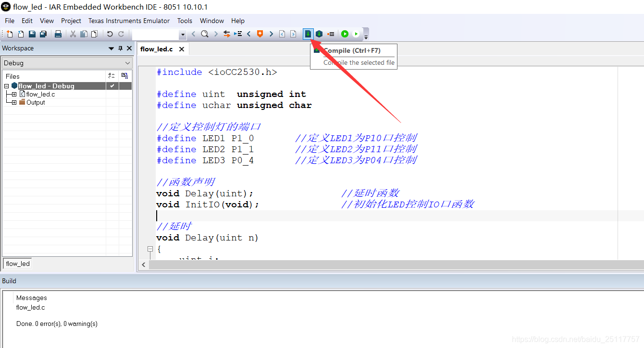This screenshot has height=348, width=644.
Task: Close the flow_led.c editor tab
Action: pyautogui.click(x=182, y=49)
